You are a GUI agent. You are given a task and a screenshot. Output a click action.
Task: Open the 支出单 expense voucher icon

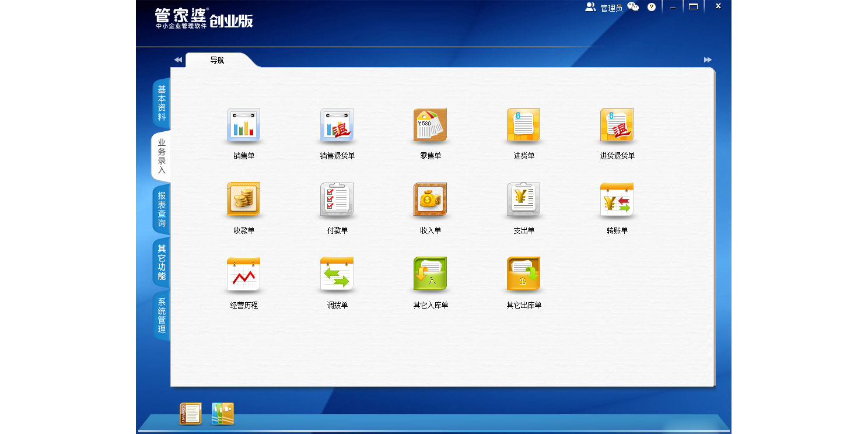523,199
